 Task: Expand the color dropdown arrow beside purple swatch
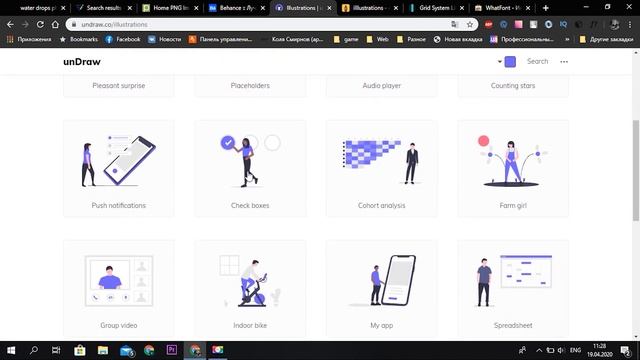pos(500,62)
